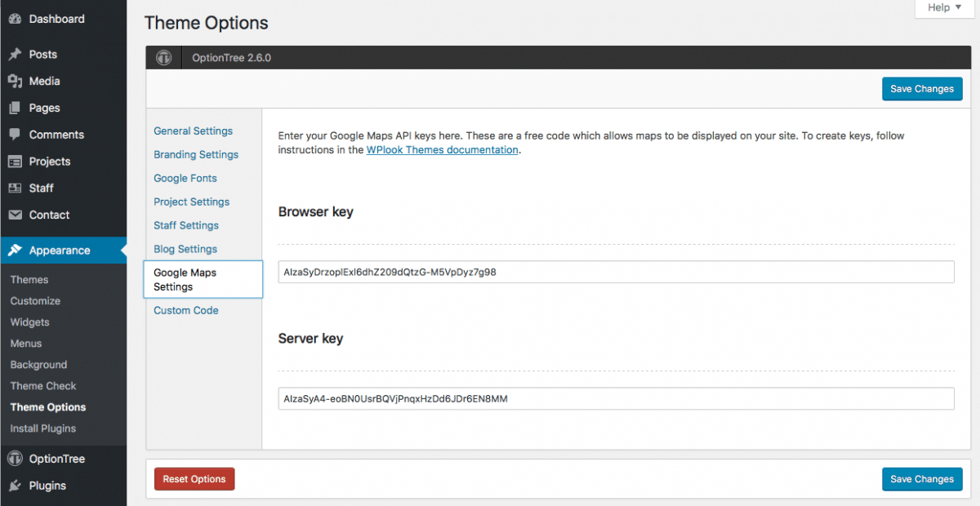Click the Staff icon in the sidebar

[x=17, y=188]
